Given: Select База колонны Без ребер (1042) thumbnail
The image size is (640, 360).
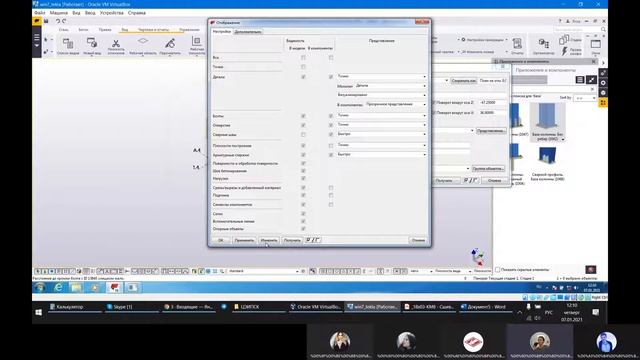Looking at the screenshot, I should coord(547,122).
